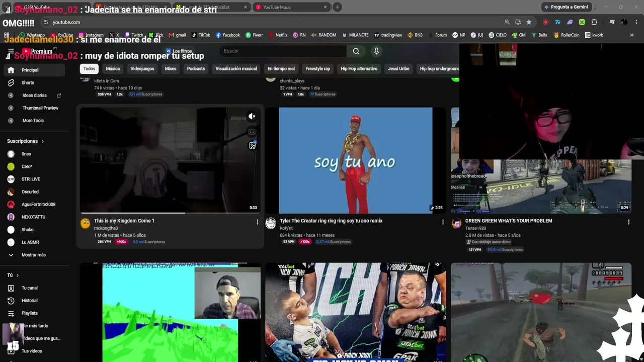The width and height of the screenshot is (644, 362).
Task: Open the STRI LIVE channel subscription
Action: 33,179
